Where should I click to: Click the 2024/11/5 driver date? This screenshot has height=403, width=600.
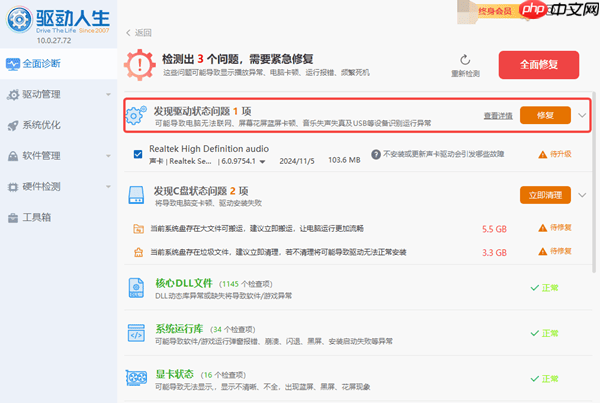point(297,161)
